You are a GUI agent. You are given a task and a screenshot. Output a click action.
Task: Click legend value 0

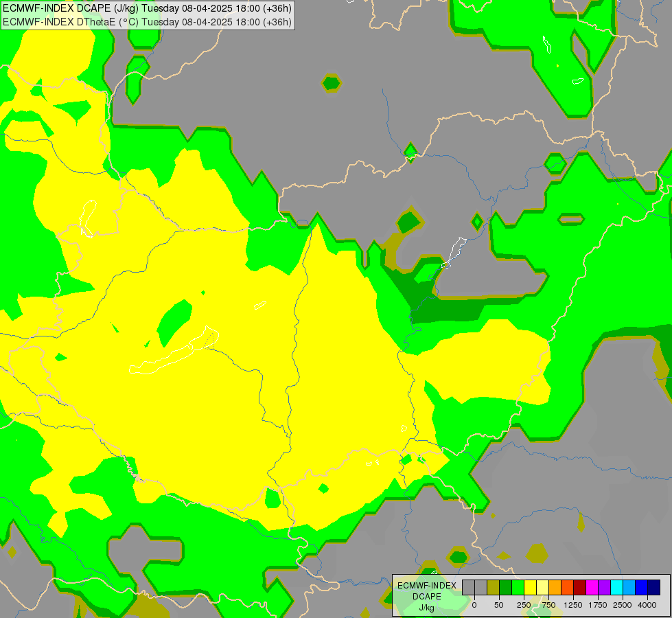[474, 605]
